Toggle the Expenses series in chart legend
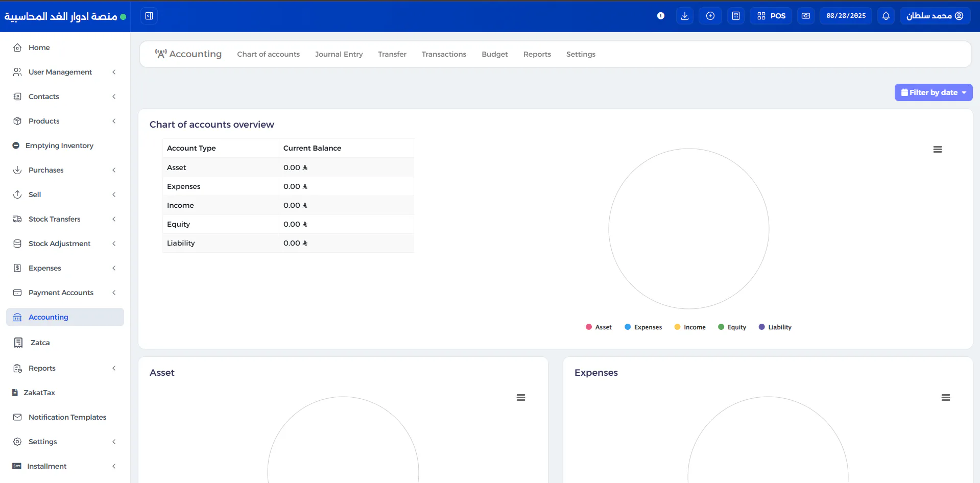 pos(643,327)
